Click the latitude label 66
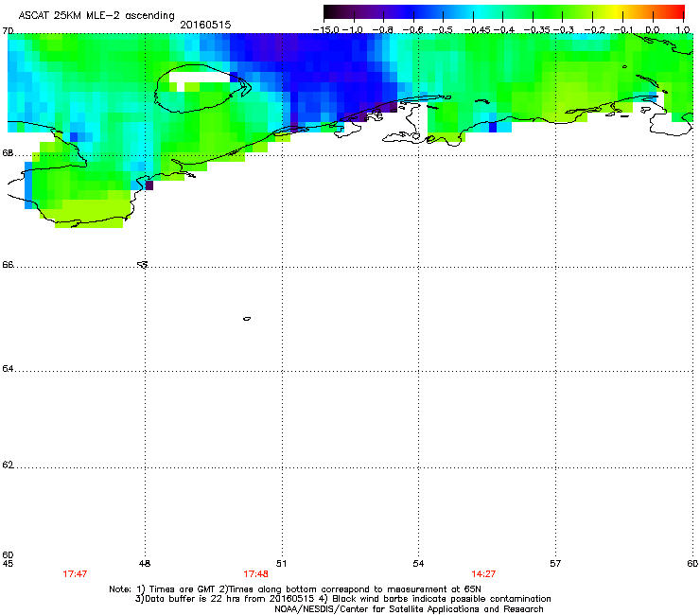The image size is (700, 615). pyautogui.click(x=8, y=264)
